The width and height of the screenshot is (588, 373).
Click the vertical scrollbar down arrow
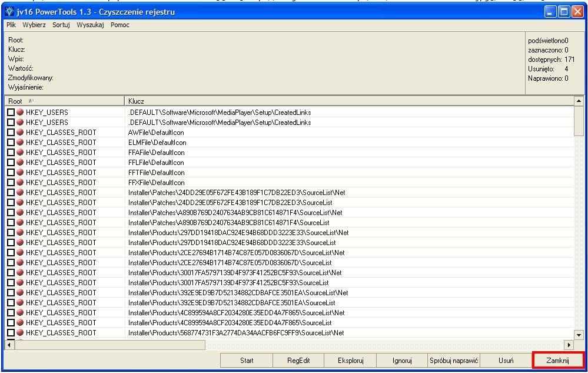[579, 335]
